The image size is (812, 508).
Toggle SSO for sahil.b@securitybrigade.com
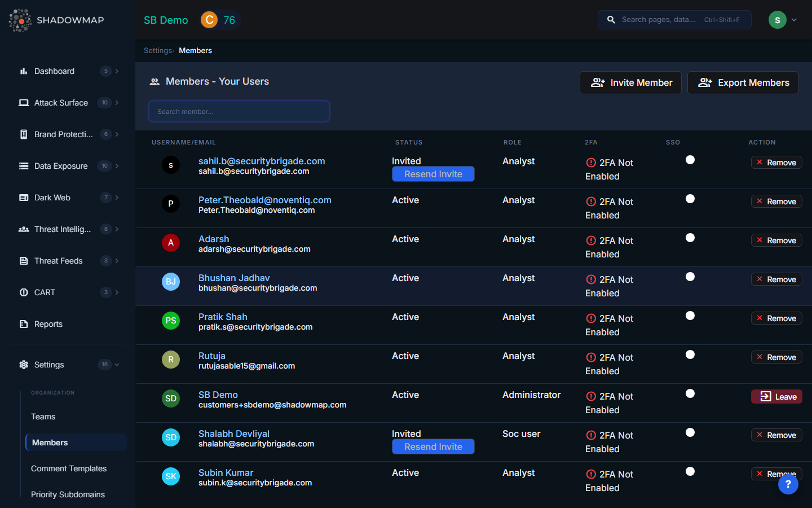[690, 160]
